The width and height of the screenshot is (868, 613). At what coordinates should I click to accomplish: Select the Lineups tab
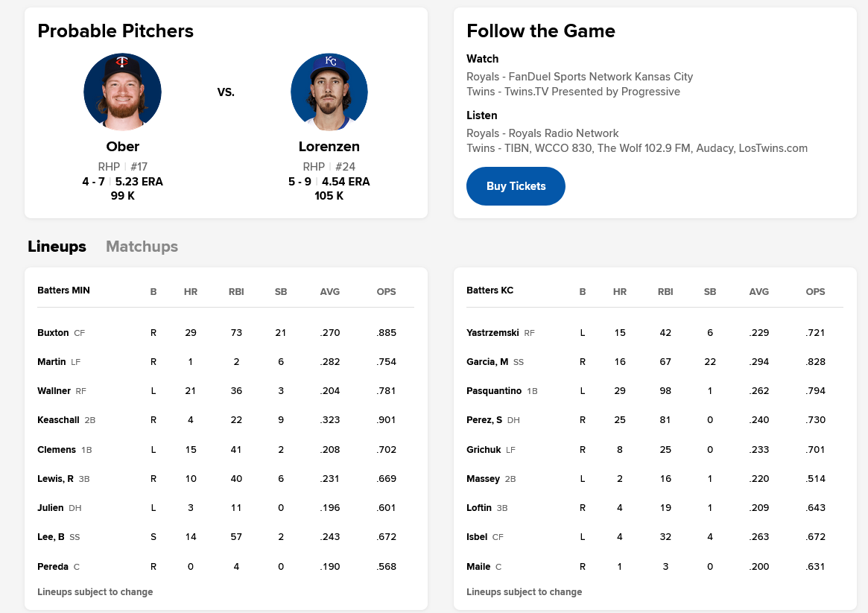(57, 247)
